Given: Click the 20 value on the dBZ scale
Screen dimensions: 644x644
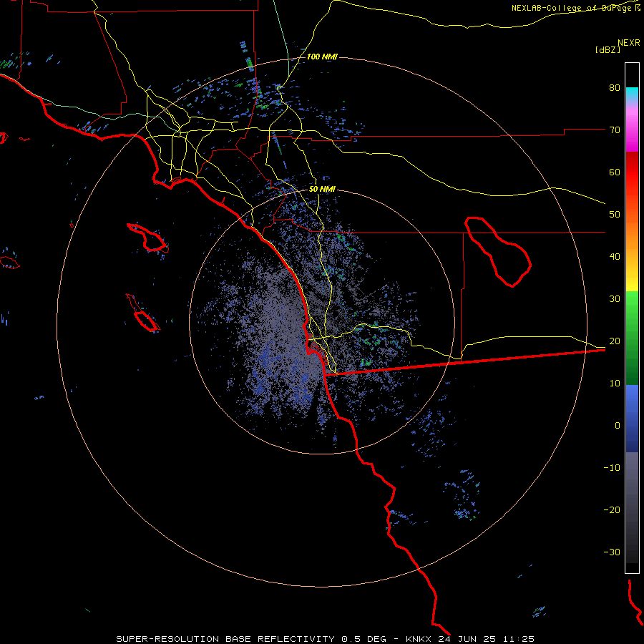Looking at the screenshot, I should pos(615,341).
